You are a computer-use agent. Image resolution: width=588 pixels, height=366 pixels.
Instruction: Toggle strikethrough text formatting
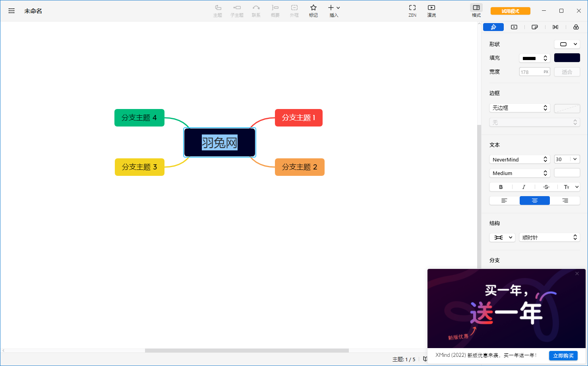pyautogui.click(x=546, y=187)
